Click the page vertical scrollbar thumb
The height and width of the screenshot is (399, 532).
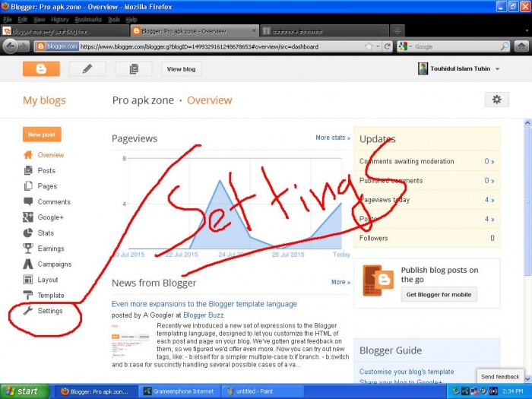pos(527,202)
